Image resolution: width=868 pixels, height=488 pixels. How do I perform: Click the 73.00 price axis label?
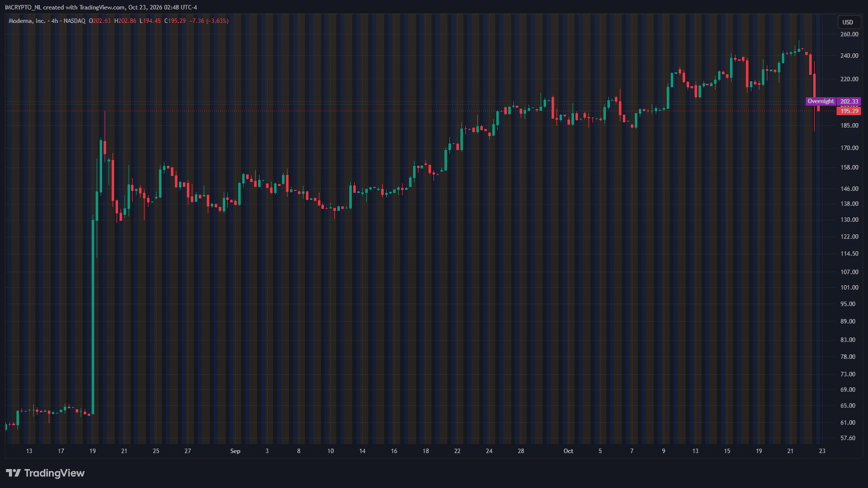click(848, 374)
